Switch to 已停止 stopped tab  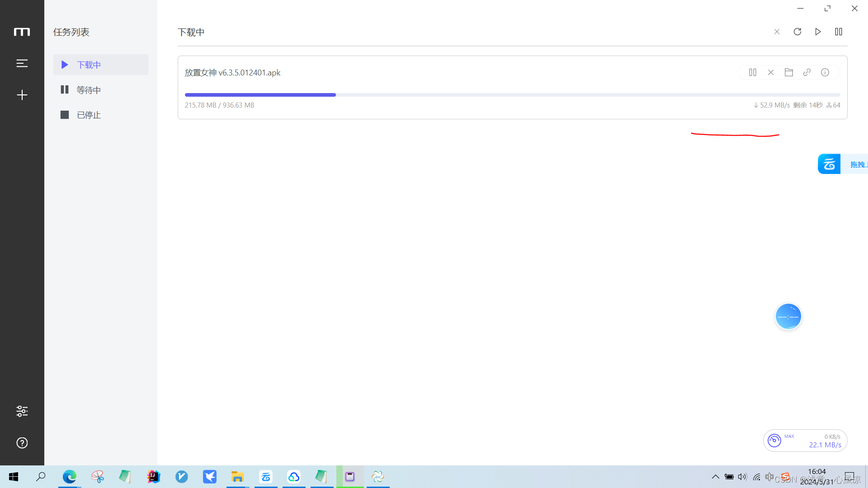89,115
